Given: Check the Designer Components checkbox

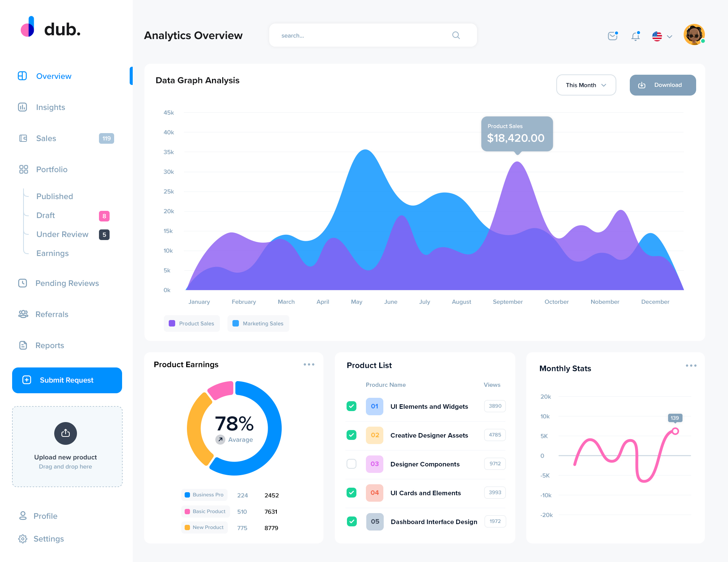Looking at the screenshot, I should click(351, 464).
